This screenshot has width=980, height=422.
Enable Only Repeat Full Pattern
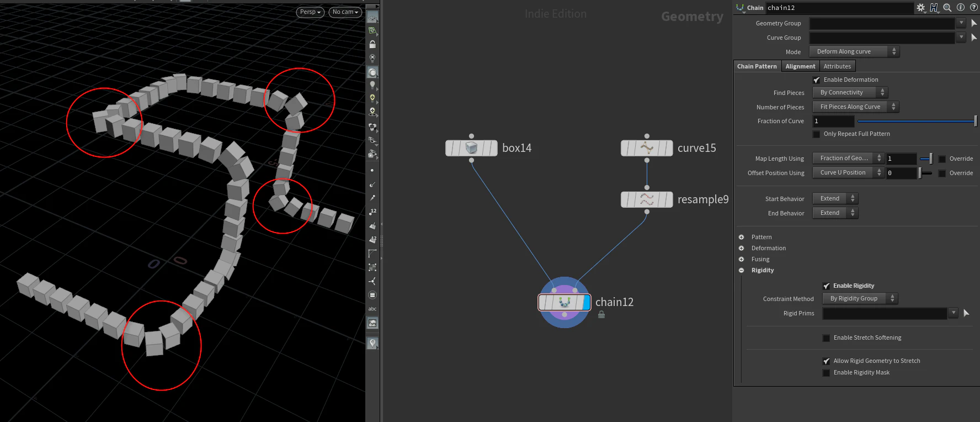(x=817, y=134)
